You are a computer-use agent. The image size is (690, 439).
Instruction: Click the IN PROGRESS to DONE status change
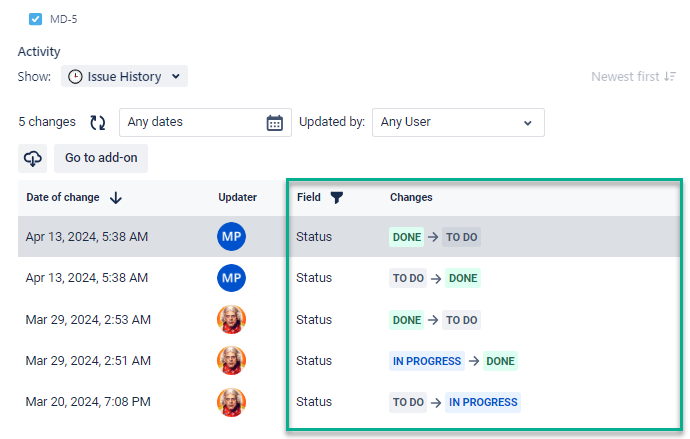(x=453, y=361)
